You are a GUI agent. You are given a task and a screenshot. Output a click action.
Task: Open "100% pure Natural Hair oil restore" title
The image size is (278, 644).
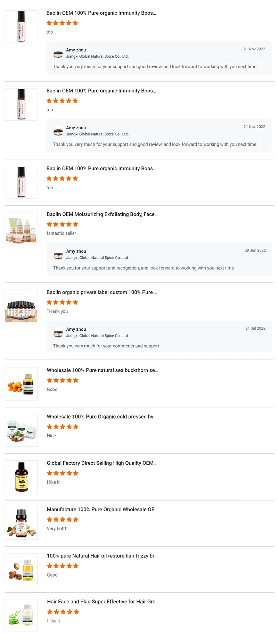[x=102, y=556]
